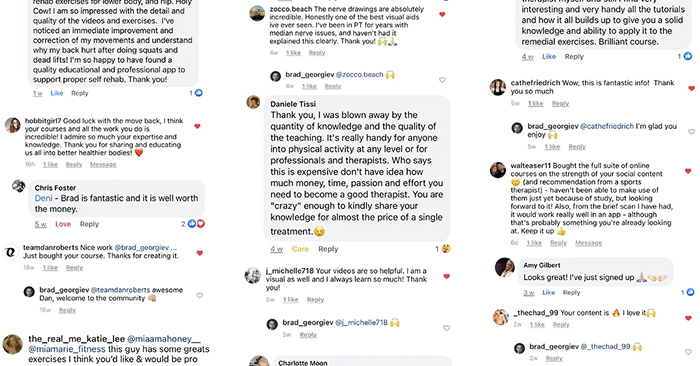Open reaction emoji on Daniele Tissi's comment
This screenshot has width=700, height=366.
(446, 249)
